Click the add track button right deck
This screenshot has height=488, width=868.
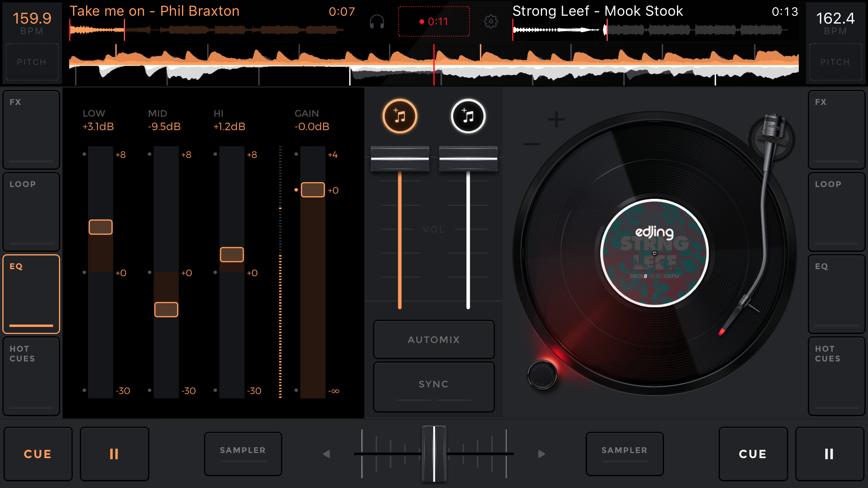tap(467, 116)
